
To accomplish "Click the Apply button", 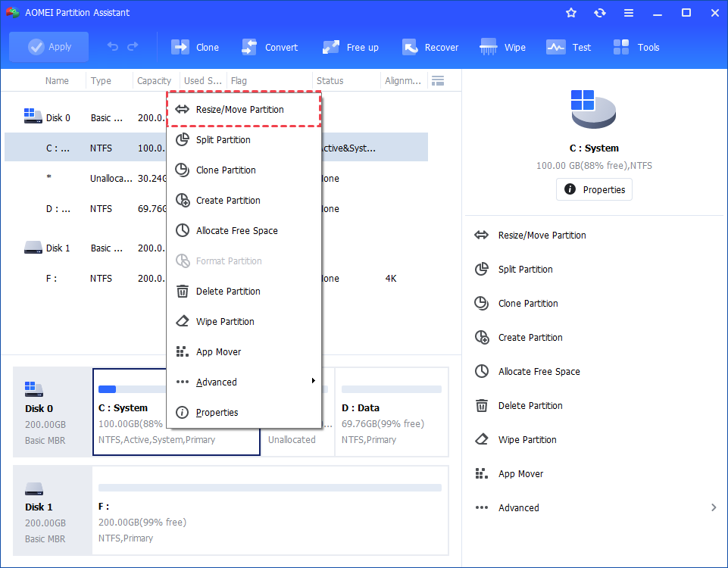I will [x=49, y=47].
